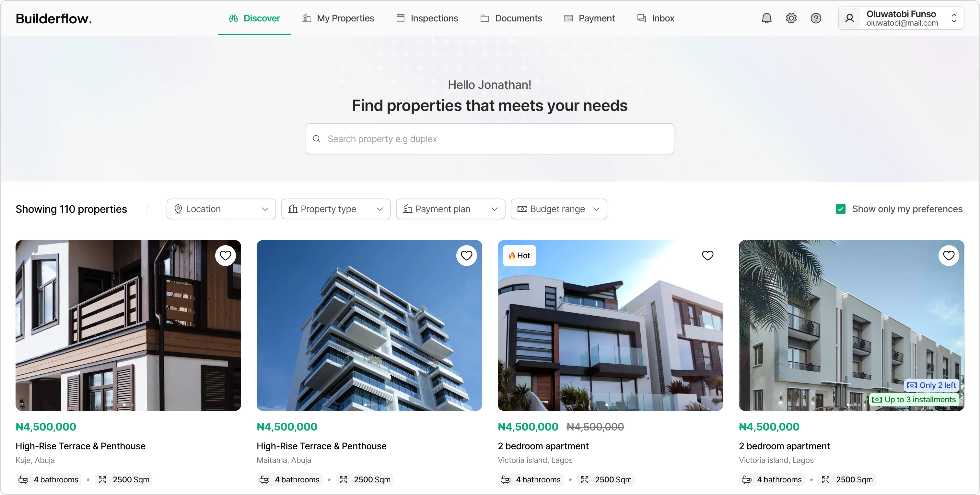The image size is (980, 495).
Task: Click the Up to 3 installments tag
Action: (914, 399)
